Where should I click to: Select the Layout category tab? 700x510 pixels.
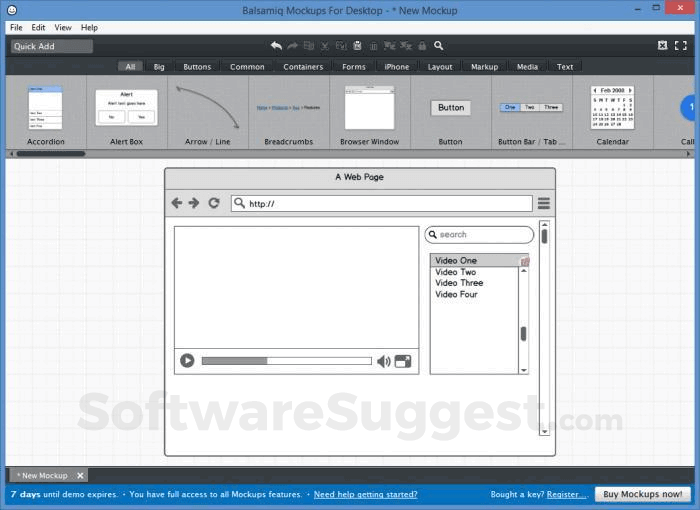pos(440,67)
